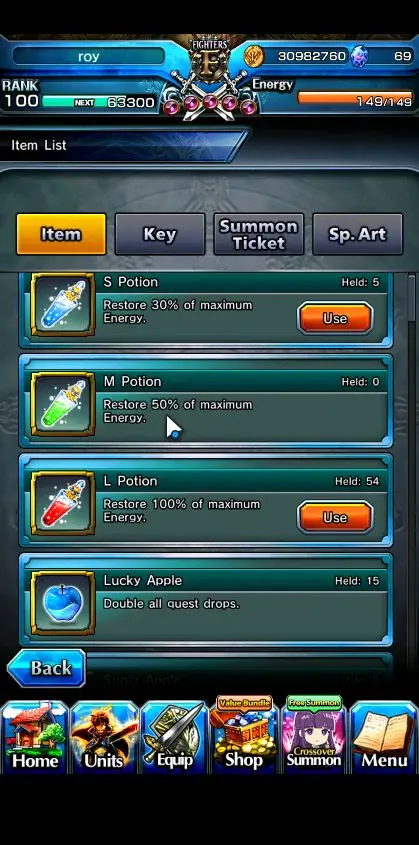Viewport: 419px width, 845px height.
Task: Switch to the Summon Ticket tab
Action: [x=259, y=234]
